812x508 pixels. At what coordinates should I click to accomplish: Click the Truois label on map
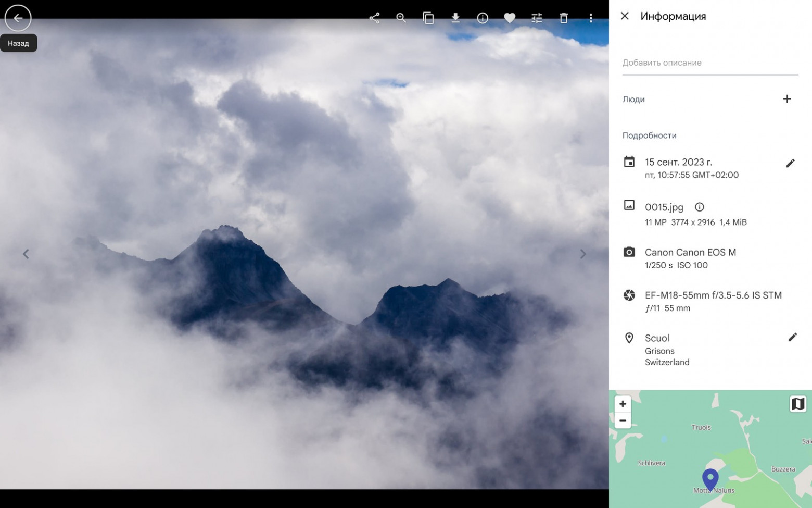701,427
